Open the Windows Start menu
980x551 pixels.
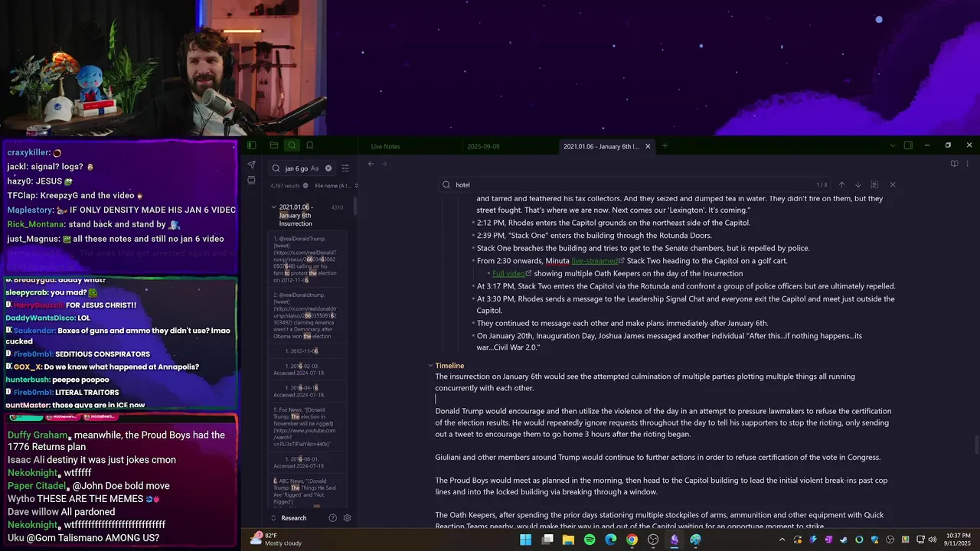pos(526,540)
